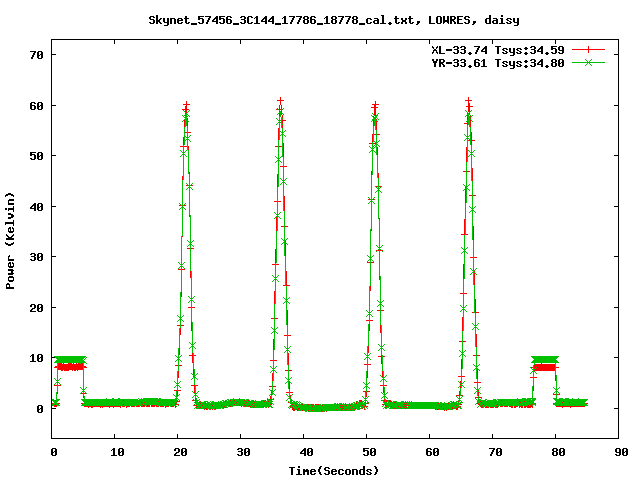Click the Power (Kelvin) axis label
Image resolution: width=640 pixels, height=480 pixels.
(10, 241)
